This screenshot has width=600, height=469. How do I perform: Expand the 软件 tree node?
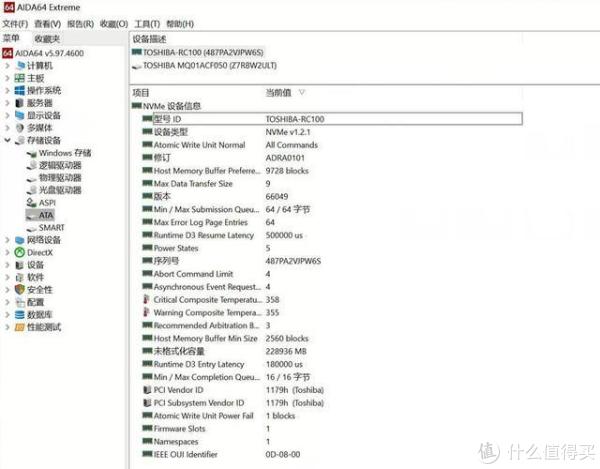(x=7, y=277)
